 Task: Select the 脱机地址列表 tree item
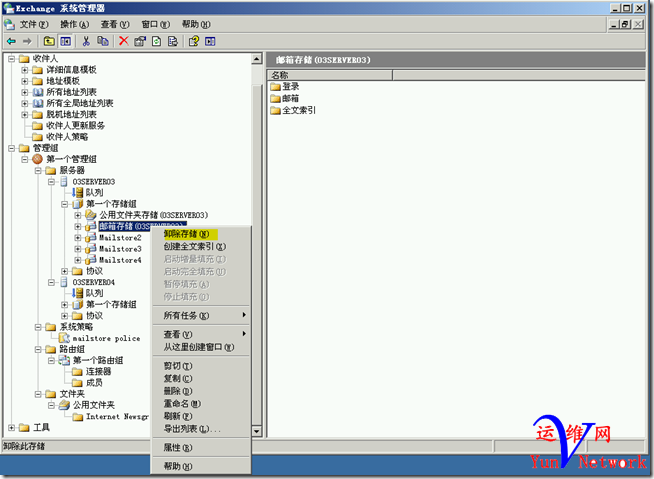pyautogui.click(x=71, y=114)
